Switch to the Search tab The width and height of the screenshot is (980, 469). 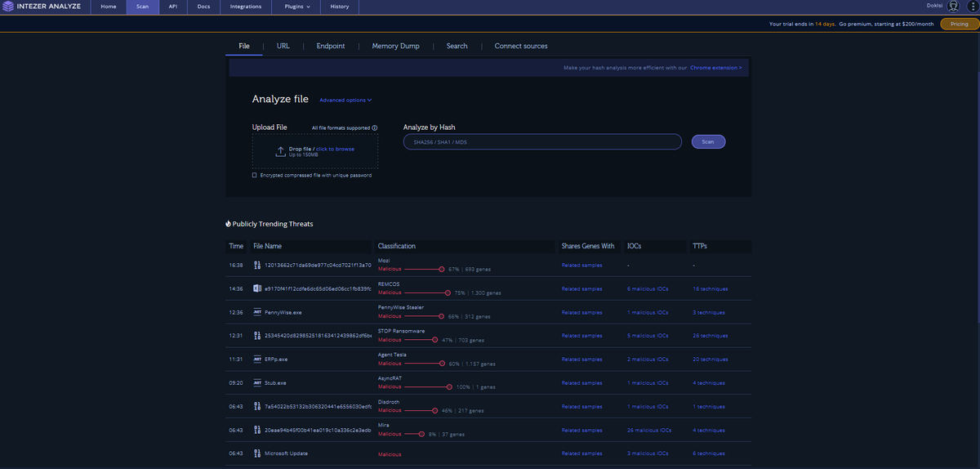[x=457, y=46]
